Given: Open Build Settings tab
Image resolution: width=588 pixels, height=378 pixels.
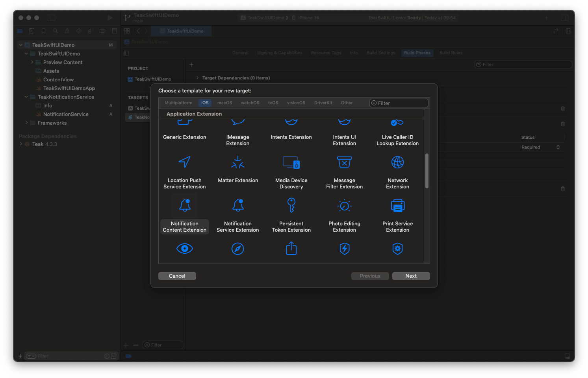Looking at the screenshot, I should click(x=381, y=53).
